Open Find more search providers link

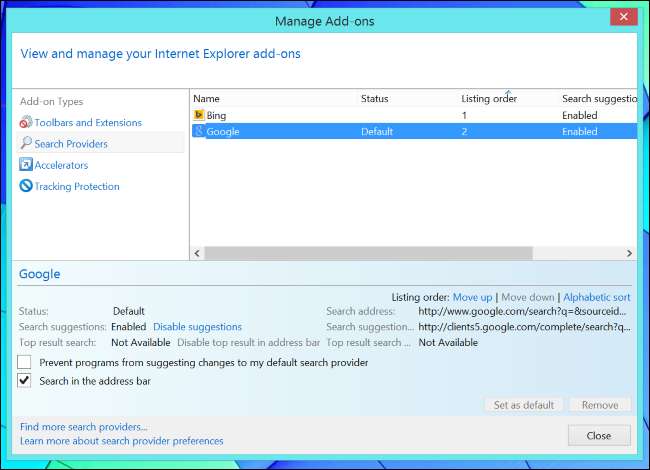pos(84,426)
